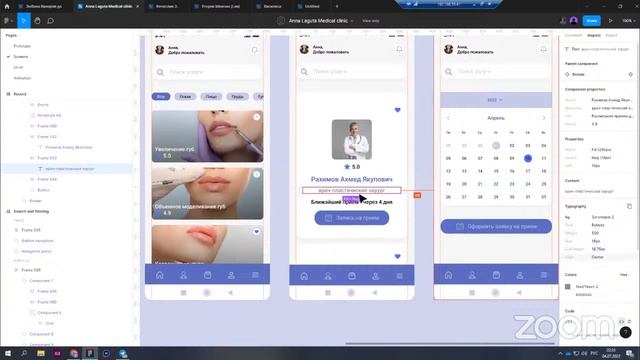Screen dimensions: 640x360
Task: Add a new tab with plus button
Action: [x=337, y=7]
